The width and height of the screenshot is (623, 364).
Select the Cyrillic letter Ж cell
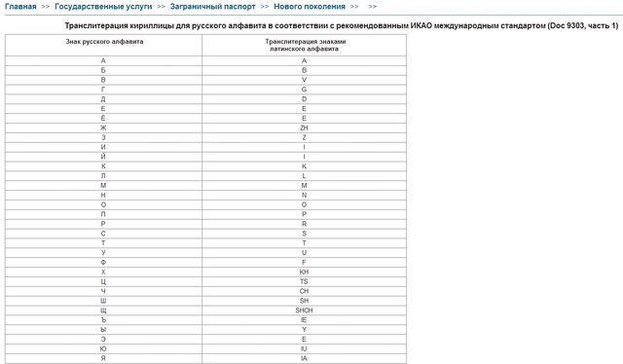[x=104, y=127]
